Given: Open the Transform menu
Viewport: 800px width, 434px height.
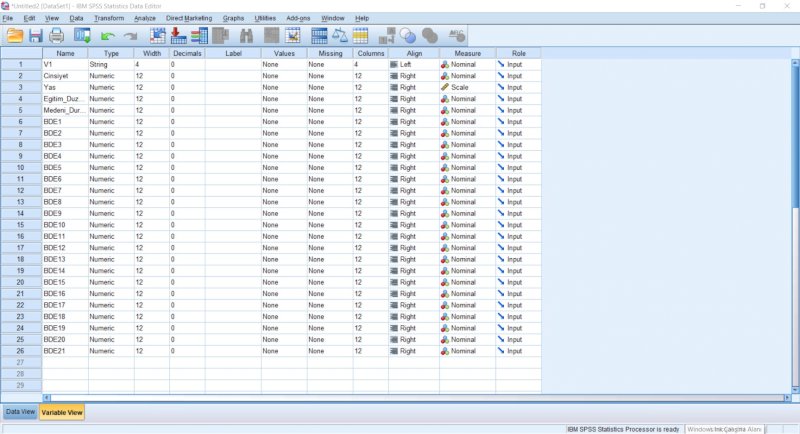Looking at the screenshot, I should (109, 18).
